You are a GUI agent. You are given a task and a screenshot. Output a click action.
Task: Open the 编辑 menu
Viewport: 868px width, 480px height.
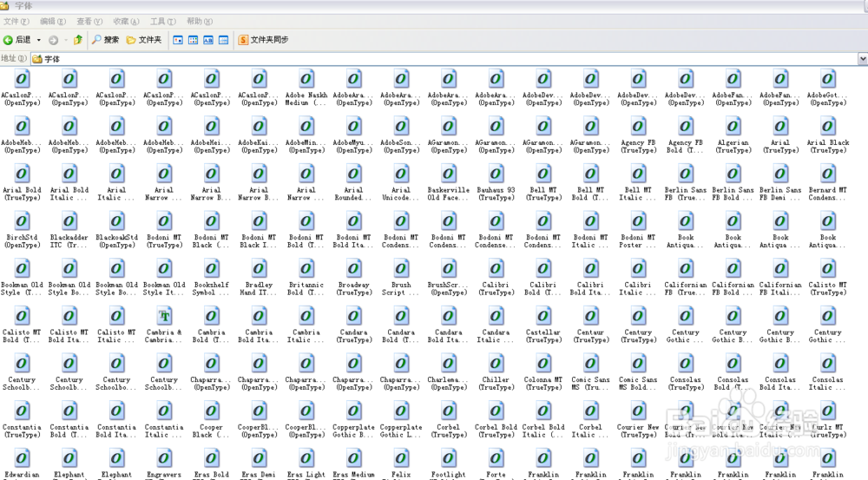coord(53,22)
